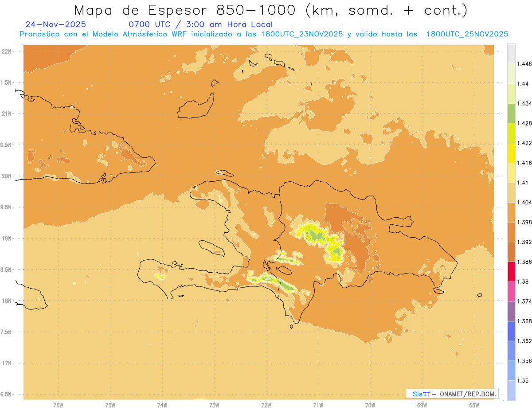The width and height of the screenshot is (532, 411).
Task: Click the latitude label '7.5N'
Action: (7, 332)
